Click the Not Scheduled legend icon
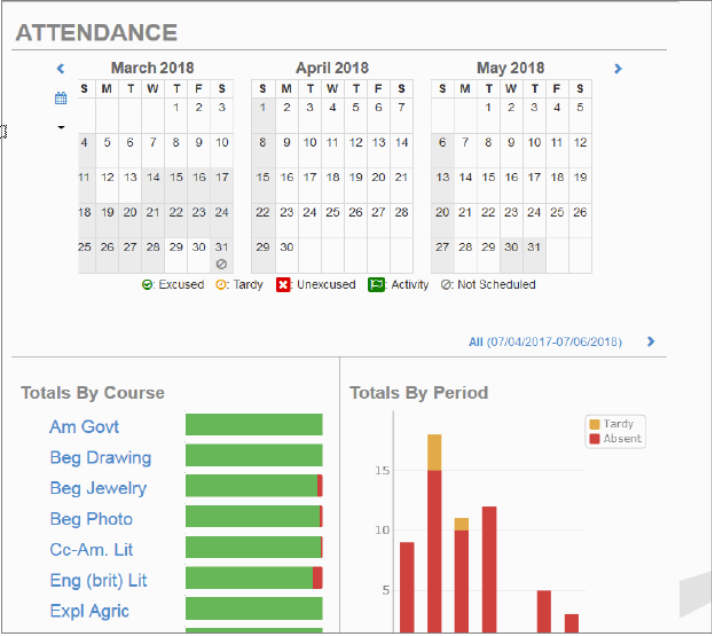 (x=446, y=285)
